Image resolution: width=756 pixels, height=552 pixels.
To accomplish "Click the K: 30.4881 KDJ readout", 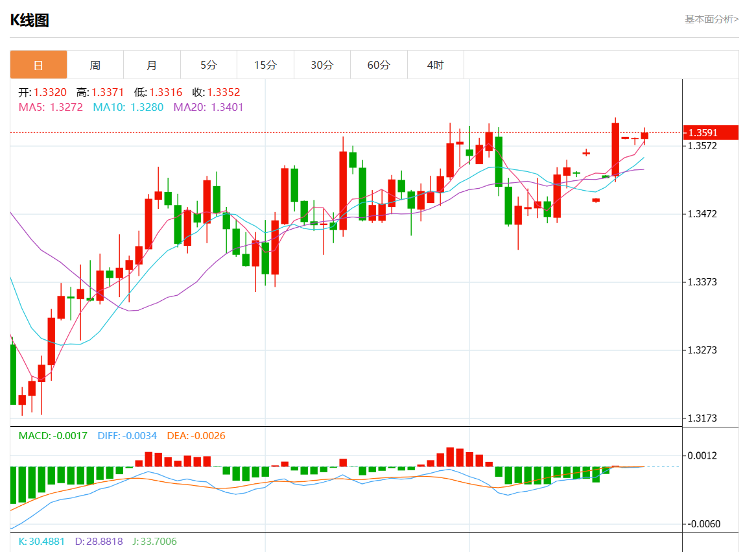I will (x=41, y=541).
